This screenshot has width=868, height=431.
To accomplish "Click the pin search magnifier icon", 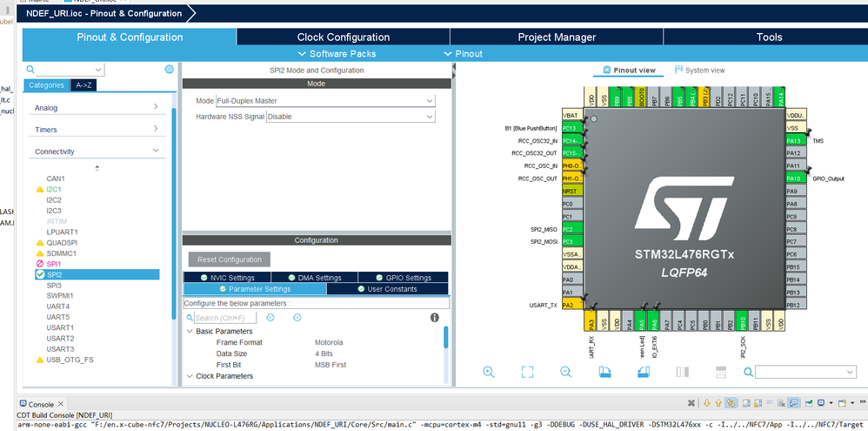I will coord(748,372).
